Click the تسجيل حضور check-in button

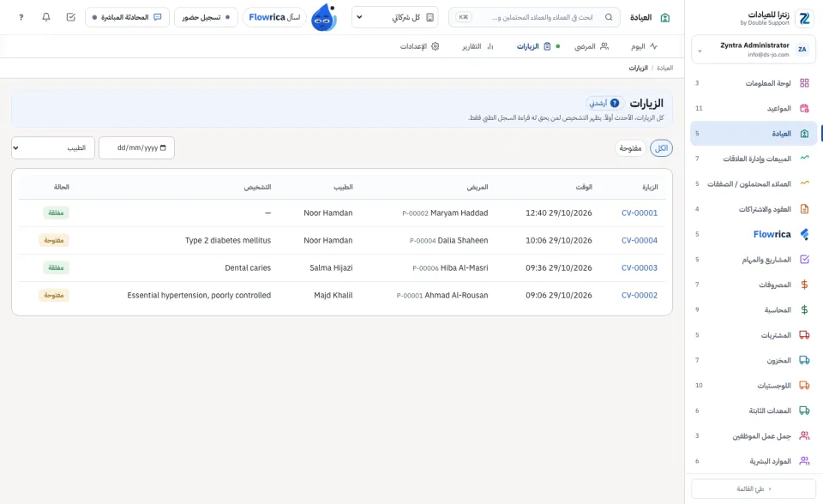click(x=206, y=17)
